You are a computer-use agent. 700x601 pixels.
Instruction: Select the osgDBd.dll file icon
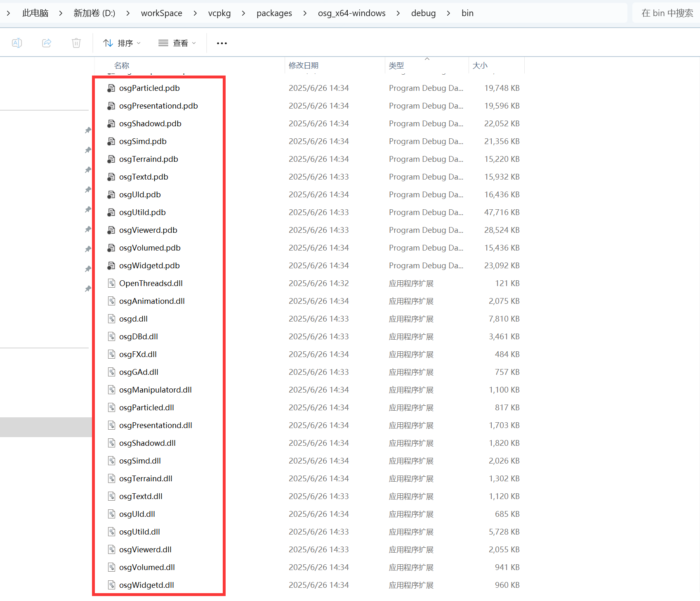pos(111,336)
